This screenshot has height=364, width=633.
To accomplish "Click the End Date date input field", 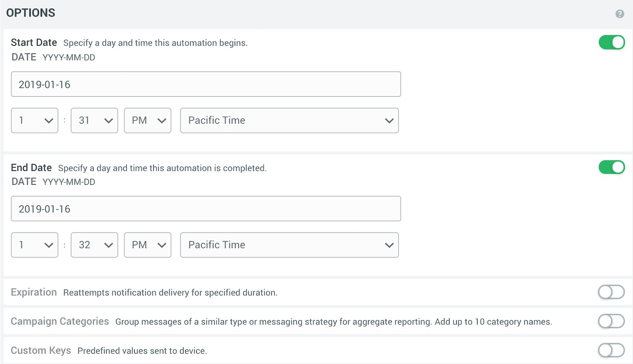I will point(206,209).
